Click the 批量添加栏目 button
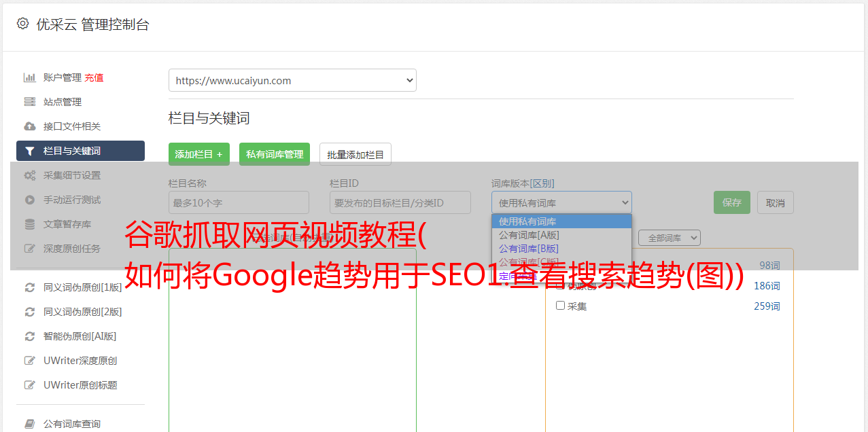The width and height of the screenshot is (868, 432). point(355,154)
